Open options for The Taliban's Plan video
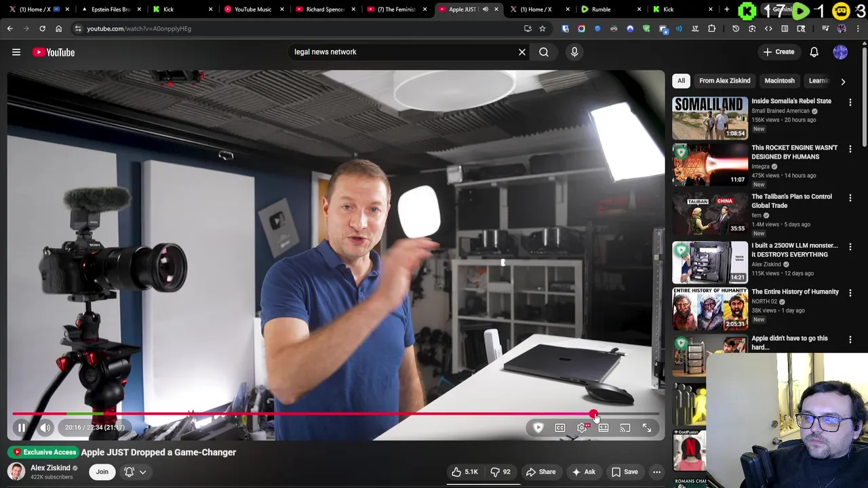Image resolution: width=868 pixels, height=488 pixels. [850, 198]
